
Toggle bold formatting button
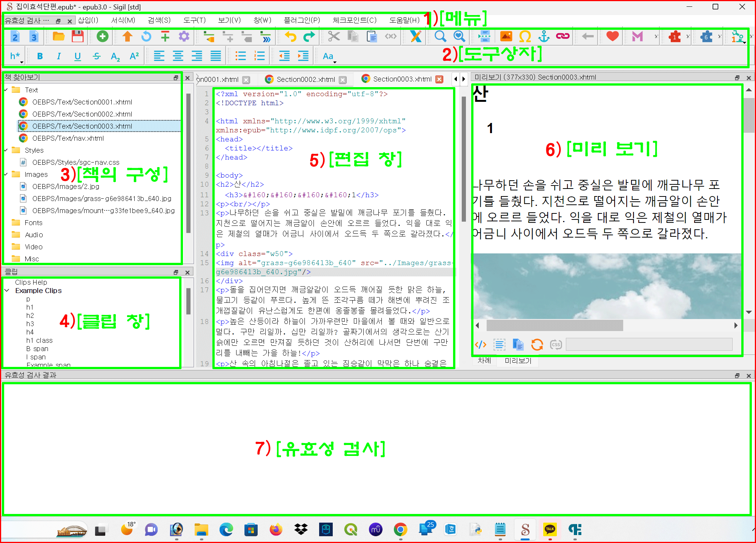(40, 56)
